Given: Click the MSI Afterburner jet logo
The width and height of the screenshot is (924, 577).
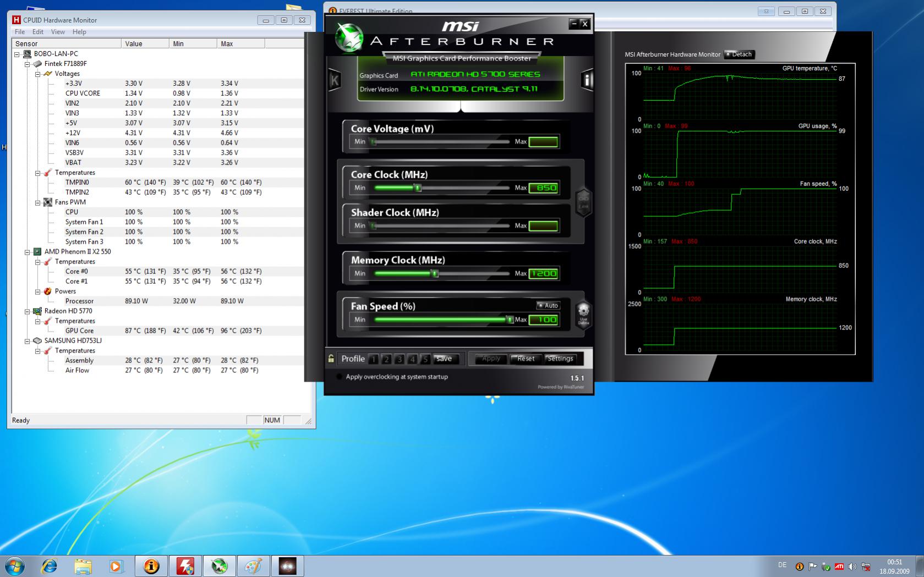Looking at the screenshot, I should (349, 37).
